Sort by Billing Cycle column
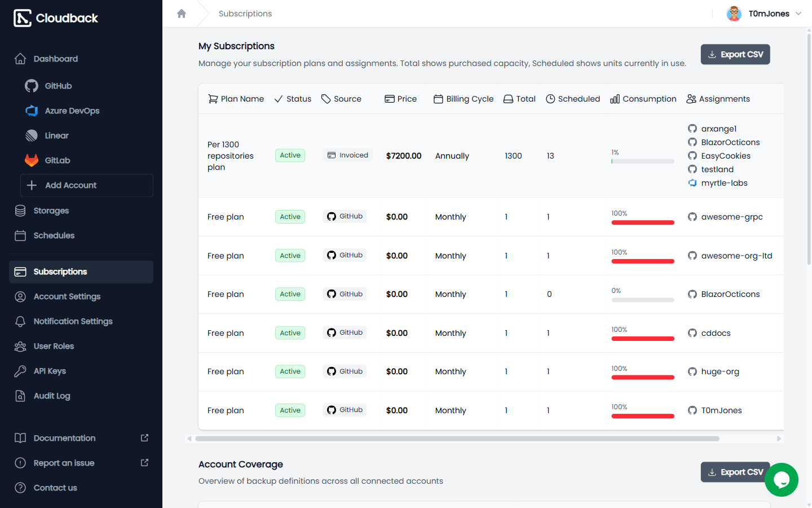Viewport: 812px width, 508px height. pyautogui.click(x=464, y=99)
